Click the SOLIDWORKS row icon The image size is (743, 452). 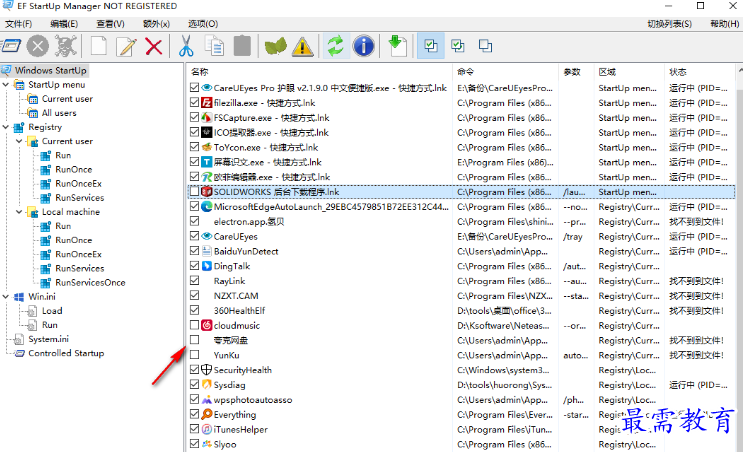(x=207, y=191)
